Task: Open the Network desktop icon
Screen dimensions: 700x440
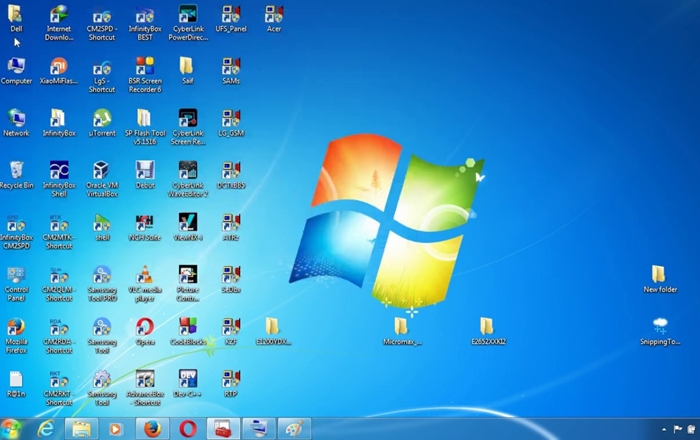Action: (16, 123)
